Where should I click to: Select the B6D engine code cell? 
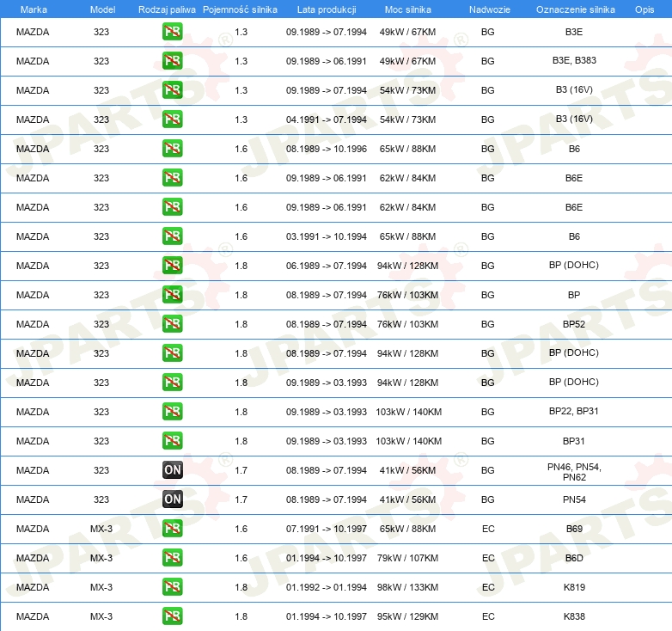tap(574, 558)
